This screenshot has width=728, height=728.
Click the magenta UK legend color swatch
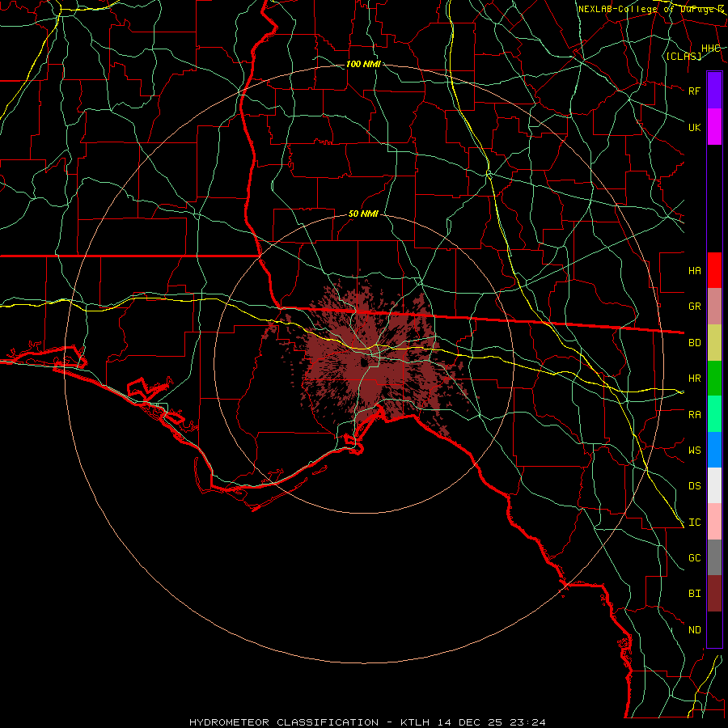(714, 127)
